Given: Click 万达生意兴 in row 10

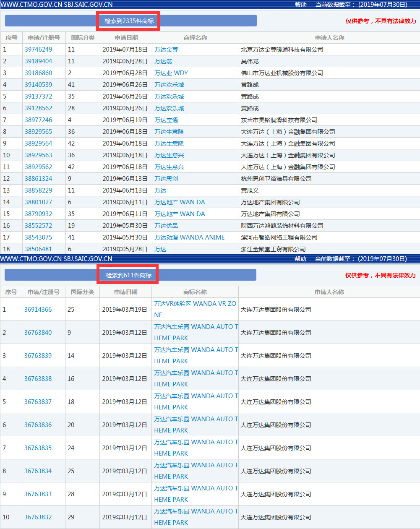Looking at the screenshot, I should 169,155.
